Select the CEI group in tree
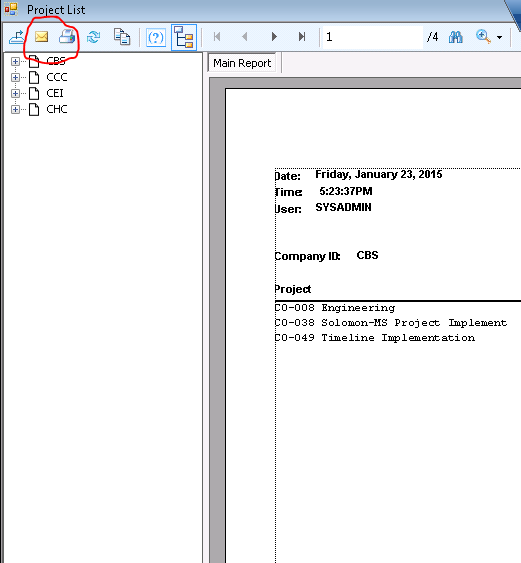The width and height of the screenshot is (521, 563). [x=55, y=93]
